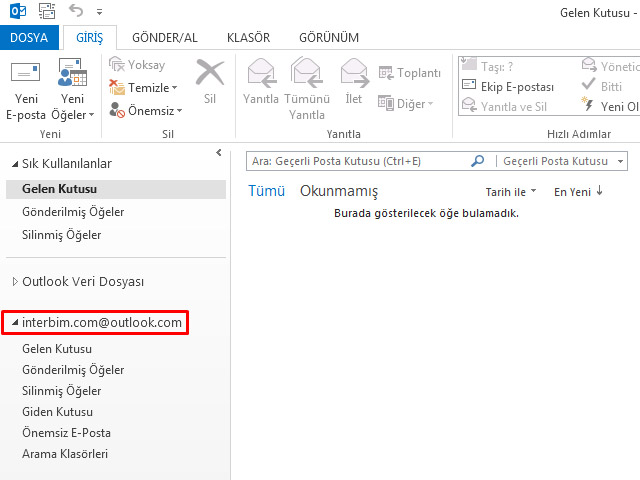Viewport: 640px width, 480px height.
Task: Expand Outlook Veri Dosyası tree node
Action: click(x=14, y=282)
